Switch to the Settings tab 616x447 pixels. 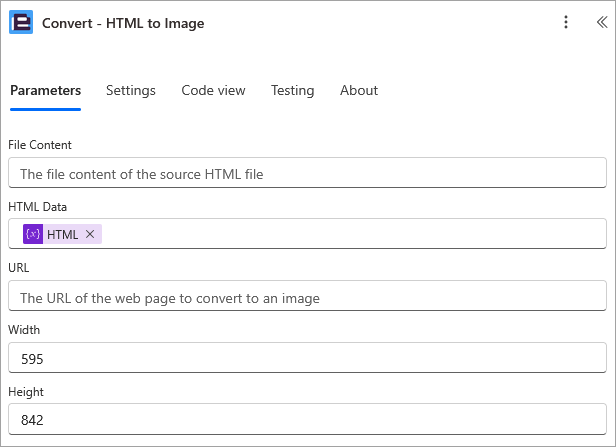[x=131, y=90]
